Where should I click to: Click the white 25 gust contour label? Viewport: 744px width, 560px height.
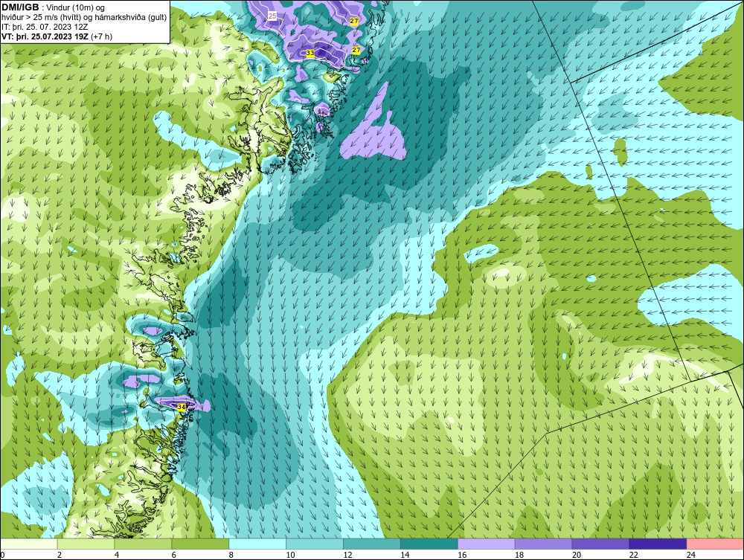pyautogui.click(x=272, y=16)
